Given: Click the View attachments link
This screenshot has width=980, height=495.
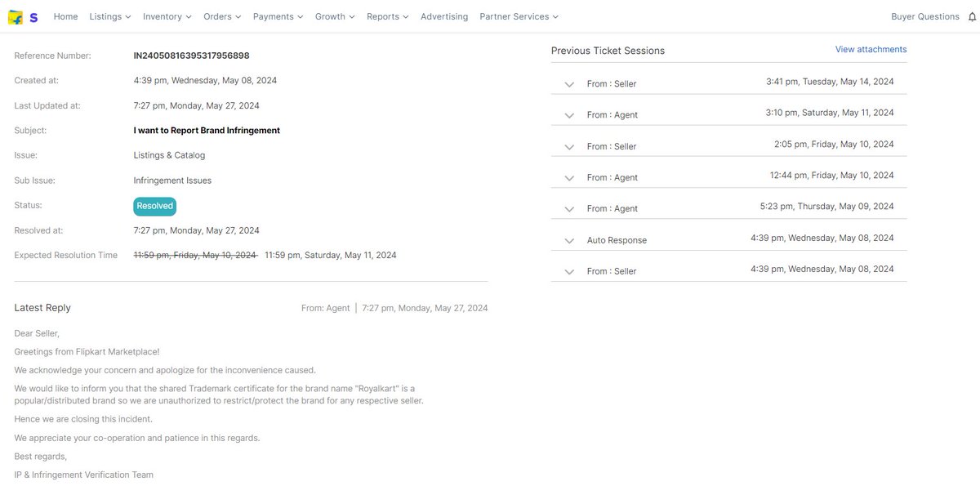Looking at the screenshot, I should pyautogui.click(x=871, y=49).
